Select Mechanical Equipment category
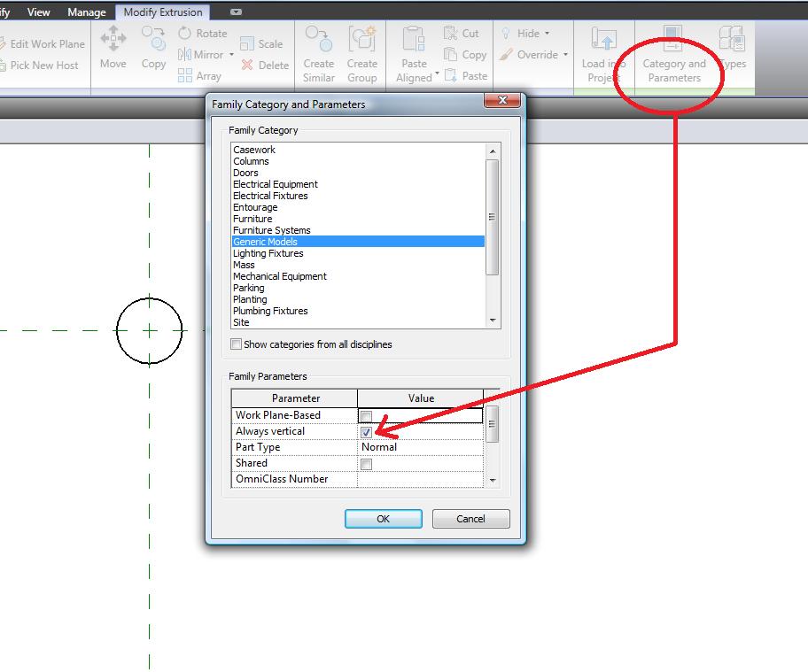The width and height of the screenshot is (808, 672). pyautogui.click(x=358, y=276)
